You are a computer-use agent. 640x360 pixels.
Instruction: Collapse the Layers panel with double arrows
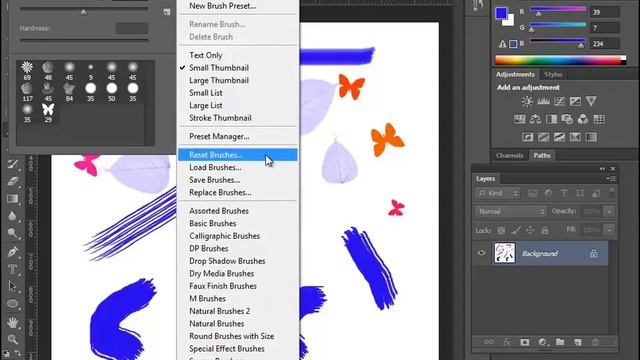click(x=602, y=169)
